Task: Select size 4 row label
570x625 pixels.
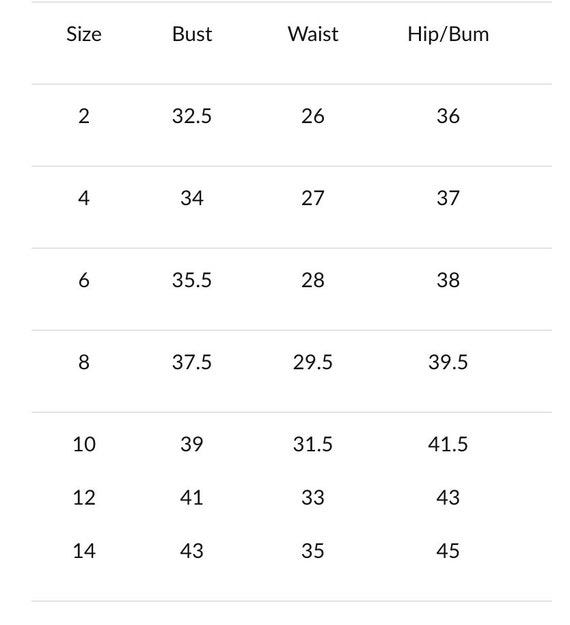Action: [x=84, y=198]
